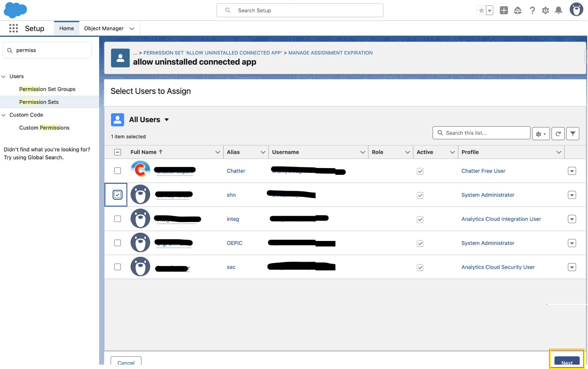Open the App Launcher grid icon
The image size is (588, 369).
click(x=13, y=28)
